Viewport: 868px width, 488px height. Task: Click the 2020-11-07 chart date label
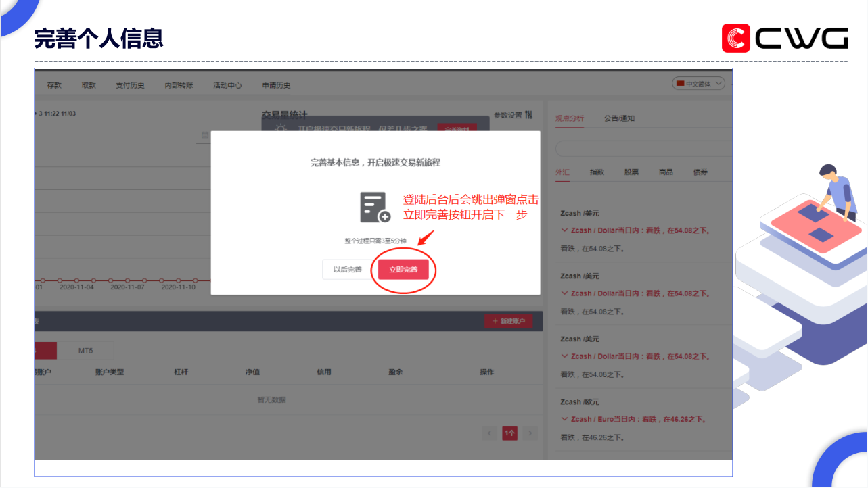click(127, 287)
